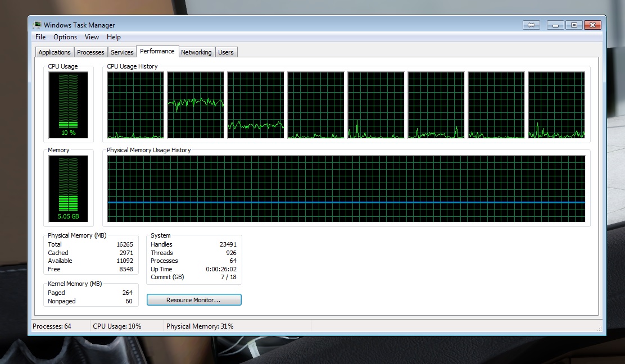Switch to the Services tab
The width and height of the screenshot is (625, 364).
coord(122,52)
